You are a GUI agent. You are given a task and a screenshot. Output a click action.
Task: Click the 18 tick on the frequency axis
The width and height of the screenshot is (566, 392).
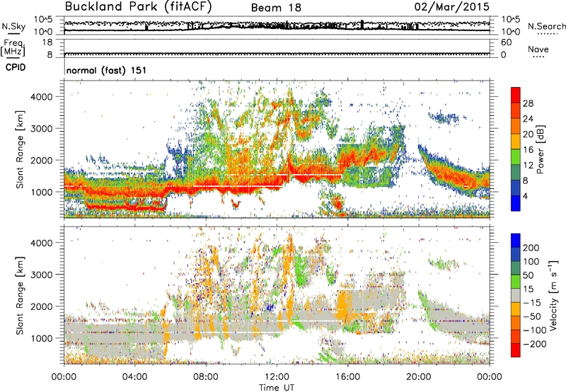(x=47, y=42)
